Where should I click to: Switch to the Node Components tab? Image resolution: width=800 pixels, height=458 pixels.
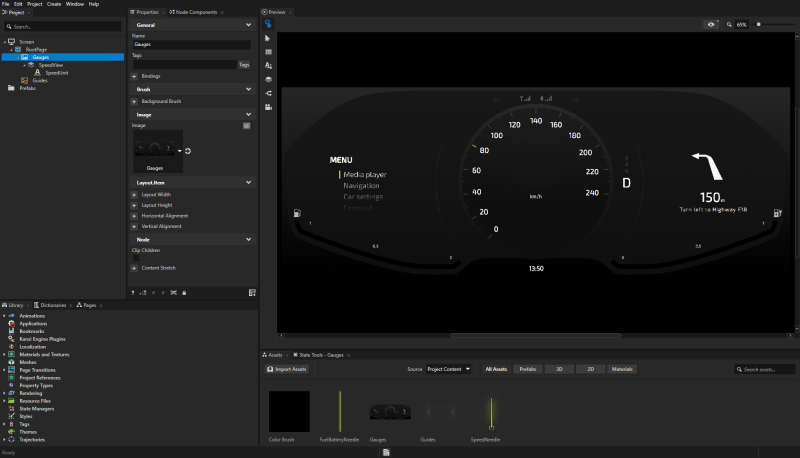[x=194, y=12]
